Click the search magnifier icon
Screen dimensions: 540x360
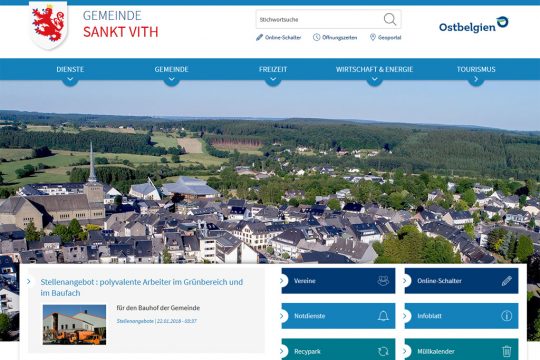coord(390,19)
